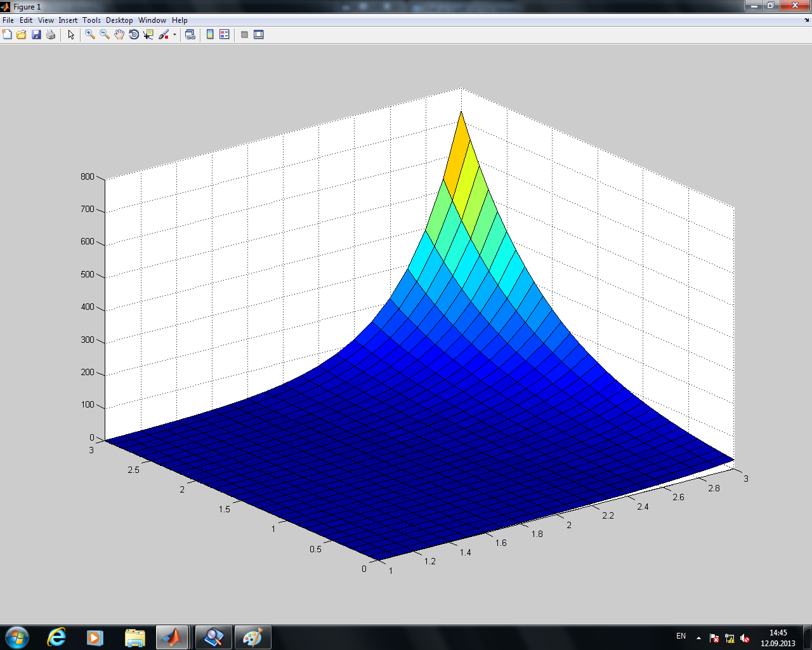This screenshot has width=812, height=650.
Task: Click the axis tick label 2.8
Action: (x=714, y=488)
